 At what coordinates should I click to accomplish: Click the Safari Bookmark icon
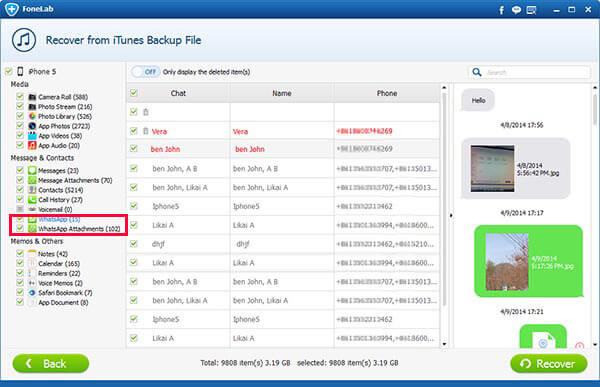[x=32, y=292]
